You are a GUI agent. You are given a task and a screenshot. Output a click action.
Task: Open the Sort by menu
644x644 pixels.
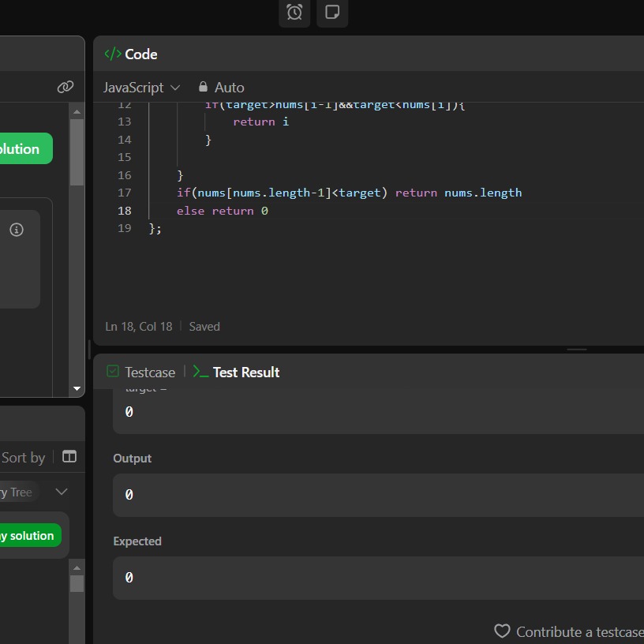(x=23, y=457)
